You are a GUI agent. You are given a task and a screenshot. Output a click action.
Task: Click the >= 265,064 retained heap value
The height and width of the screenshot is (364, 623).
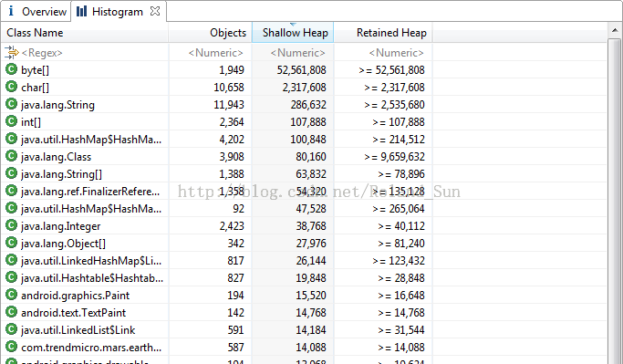pos(399,209)
